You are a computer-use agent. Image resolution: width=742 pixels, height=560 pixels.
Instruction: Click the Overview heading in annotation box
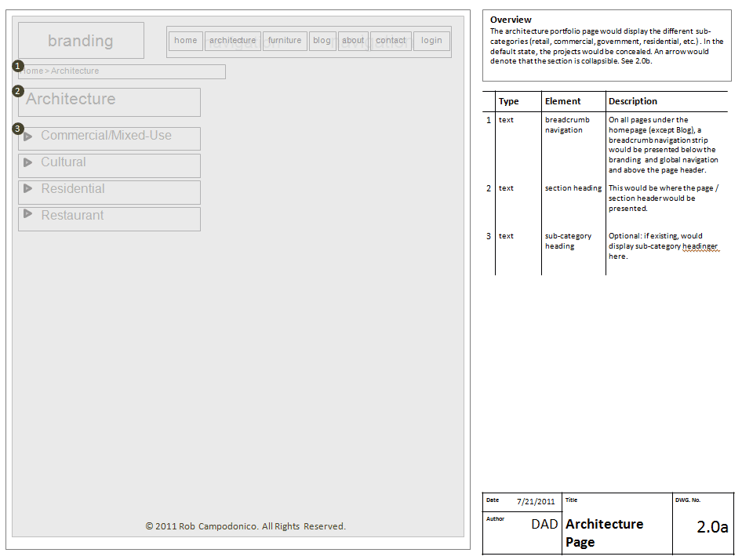point(511,20)
